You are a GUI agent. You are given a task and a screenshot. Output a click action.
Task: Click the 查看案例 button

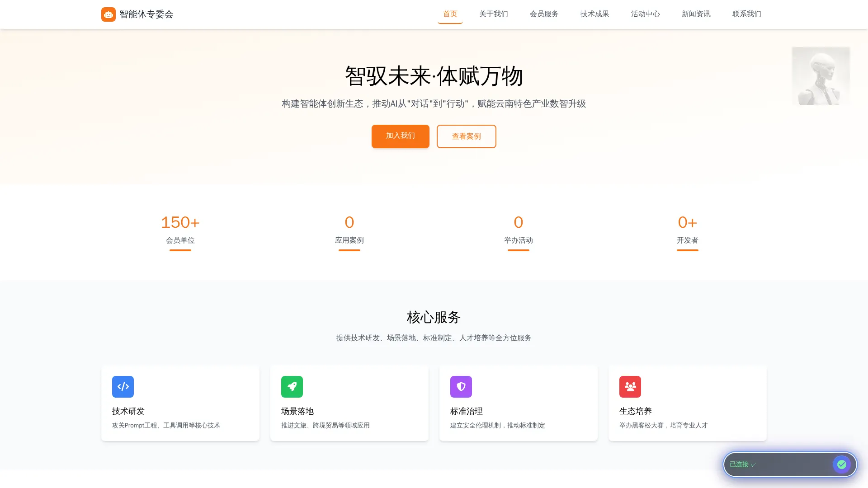click(x=466, y=136)
